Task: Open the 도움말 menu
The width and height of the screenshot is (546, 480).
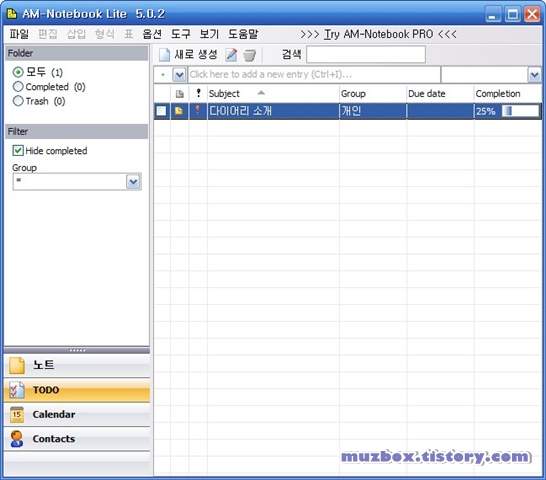Action: 243,34
